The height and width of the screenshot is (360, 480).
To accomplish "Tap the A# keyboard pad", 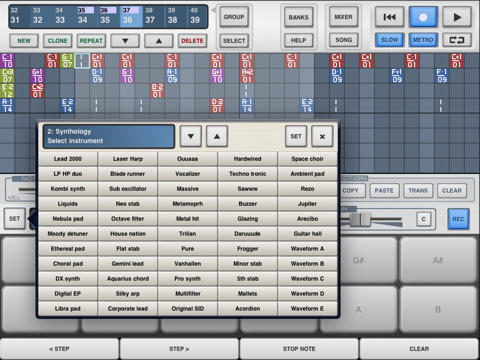I will [438, 260].
